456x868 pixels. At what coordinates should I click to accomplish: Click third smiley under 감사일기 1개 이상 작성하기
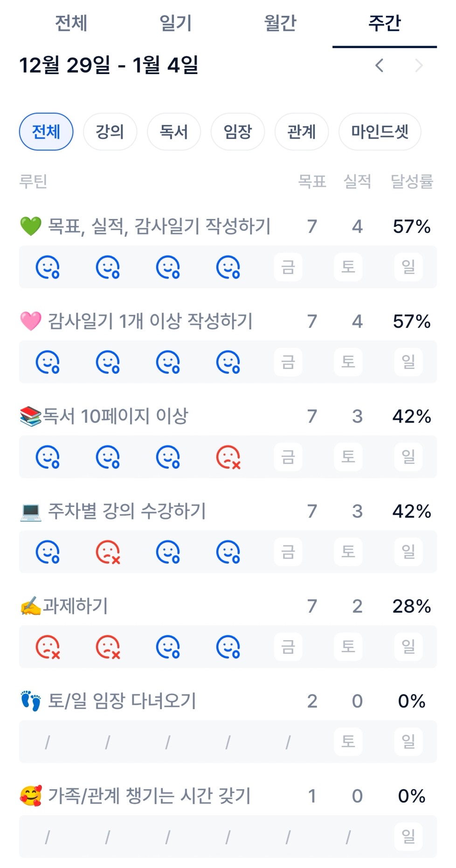168,362
